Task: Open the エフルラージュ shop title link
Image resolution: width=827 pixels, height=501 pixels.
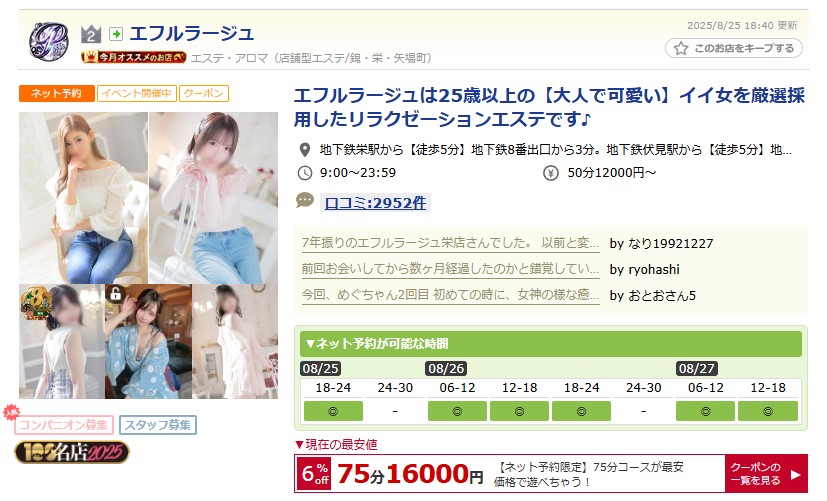Action: [x=192, y=34]
